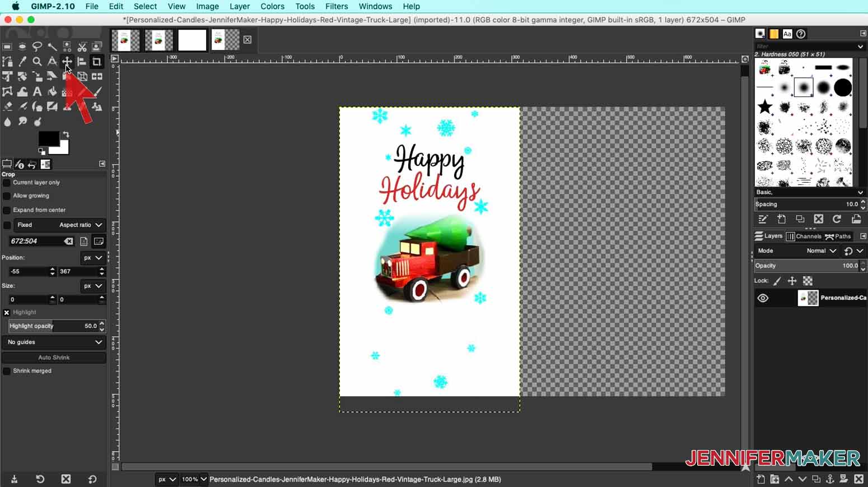
Task: Select the Ellipse Select tool
Action: (x=22, y=47)
